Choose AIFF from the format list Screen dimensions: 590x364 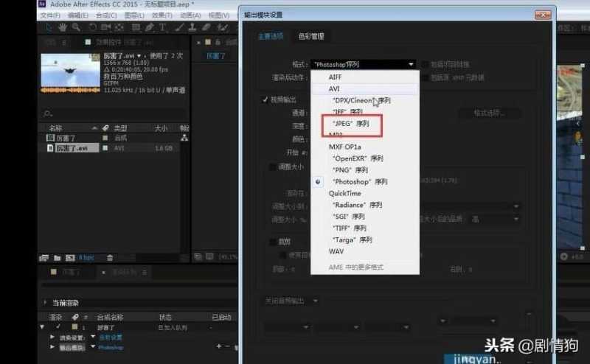pos(365,77)
